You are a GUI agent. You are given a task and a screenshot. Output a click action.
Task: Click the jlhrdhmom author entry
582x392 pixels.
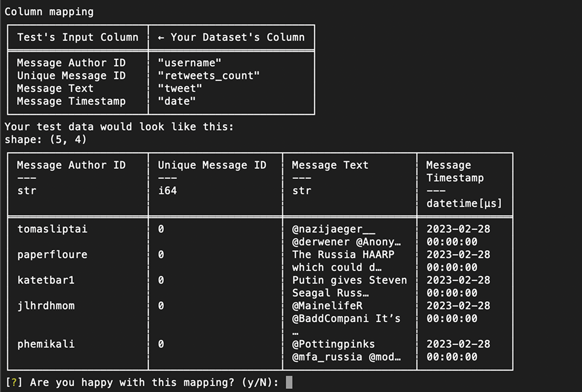click(46, 306)
